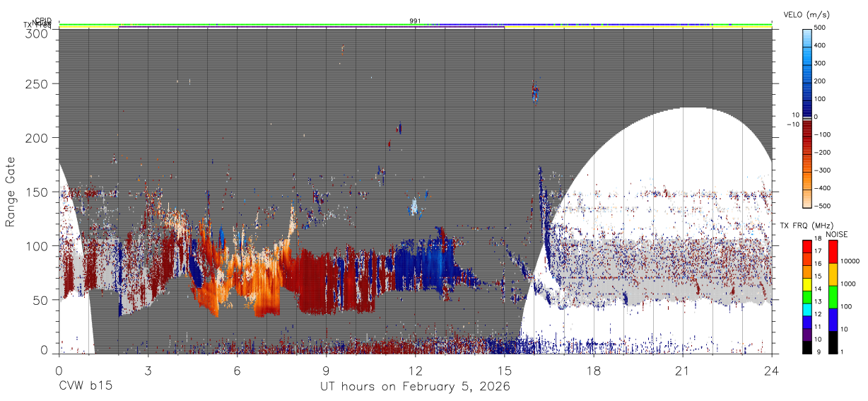Click the "3" tick on the UT hours axis
Viewport: 868px width, 401px height.
click(148, 370)
